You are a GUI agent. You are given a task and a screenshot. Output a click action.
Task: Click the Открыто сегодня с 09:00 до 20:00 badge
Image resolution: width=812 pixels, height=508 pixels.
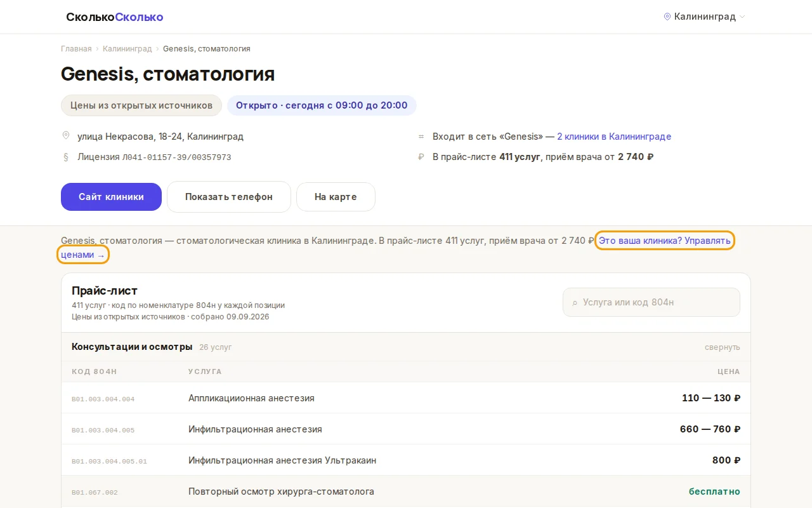(322, 105)
